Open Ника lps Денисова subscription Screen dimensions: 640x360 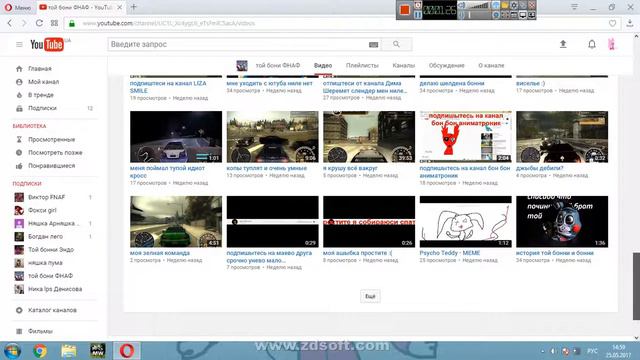pos(55,289)
